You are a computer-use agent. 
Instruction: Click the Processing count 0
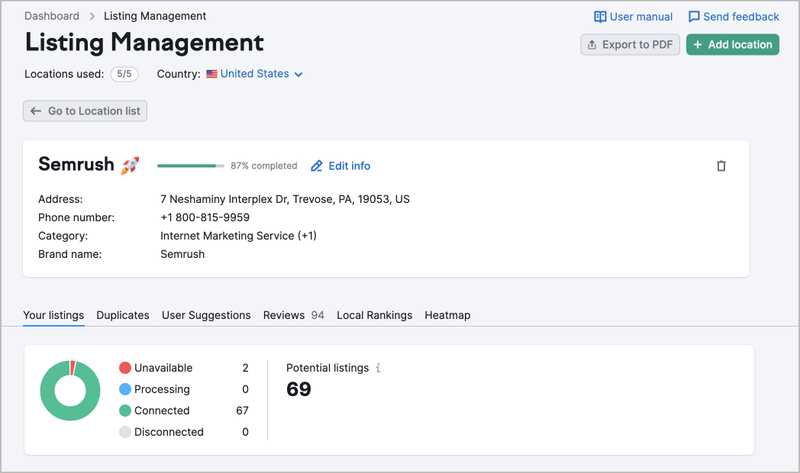pyautogui.click(x=245, y=389)
